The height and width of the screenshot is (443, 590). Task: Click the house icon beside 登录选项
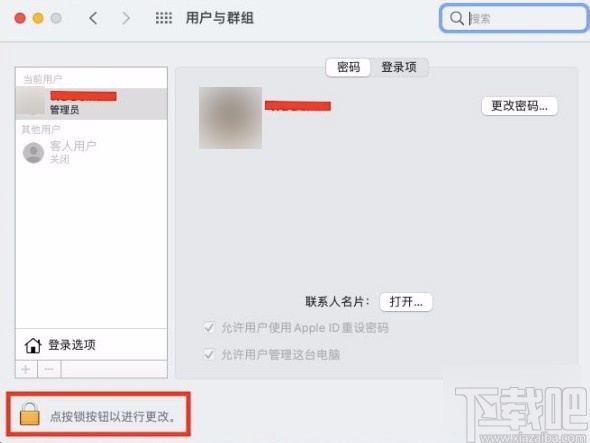tap(33, 345)
